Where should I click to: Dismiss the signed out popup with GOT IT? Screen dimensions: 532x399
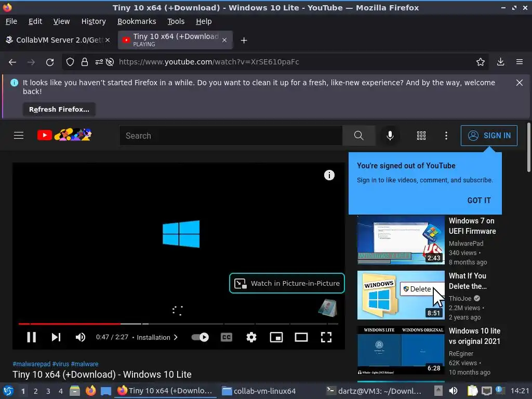coord(479,201)
